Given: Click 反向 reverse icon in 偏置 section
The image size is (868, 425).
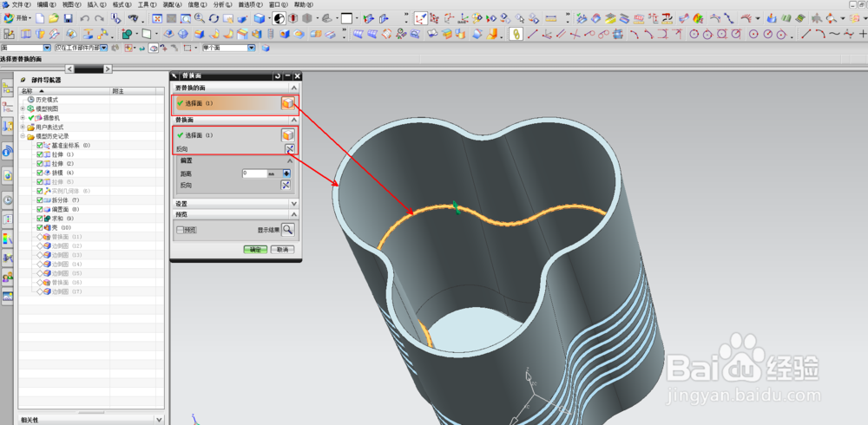Looking at the screenshot, I should click(x=286, y=185).
